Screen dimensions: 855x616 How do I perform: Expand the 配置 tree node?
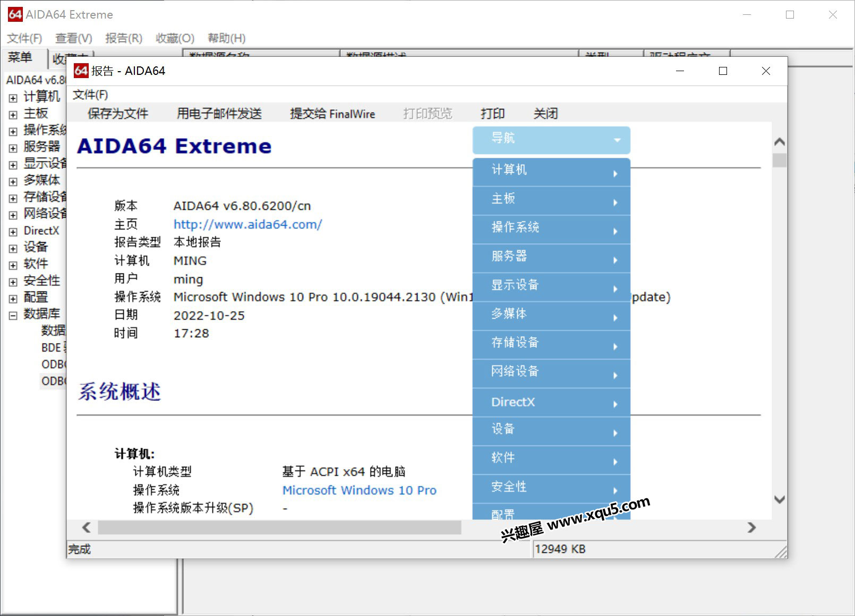point(13,298)
